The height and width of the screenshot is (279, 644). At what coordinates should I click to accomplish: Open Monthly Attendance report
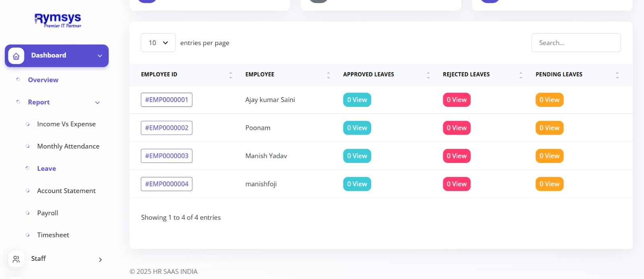pos(68,146)
